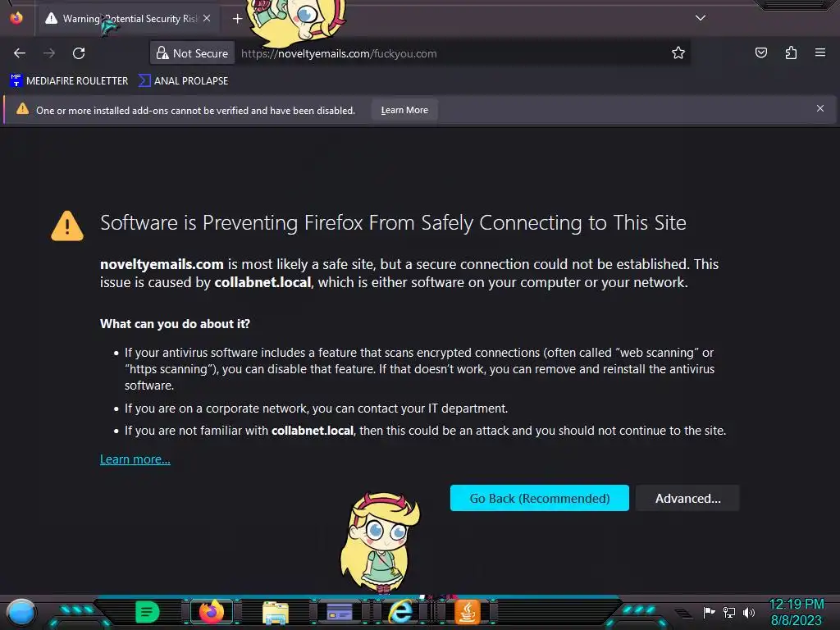Dismiss the disabled add-ons notification bar

click(820, 109)
